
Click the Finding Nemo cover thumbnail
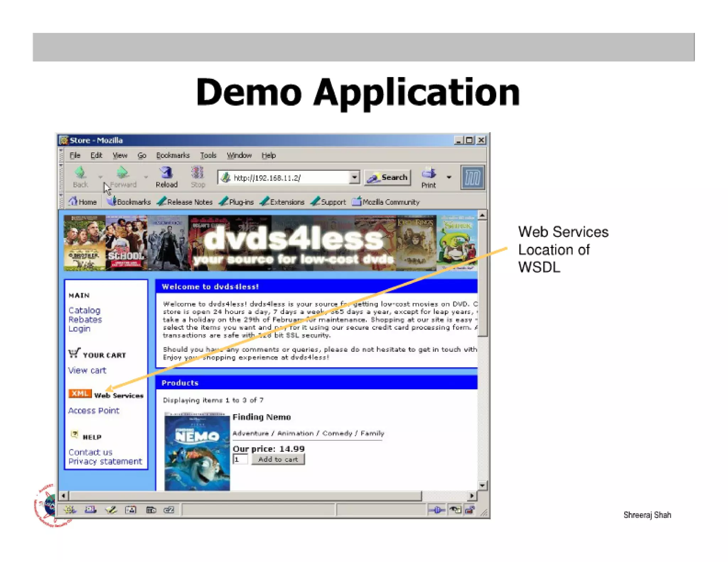pos(197,452)
